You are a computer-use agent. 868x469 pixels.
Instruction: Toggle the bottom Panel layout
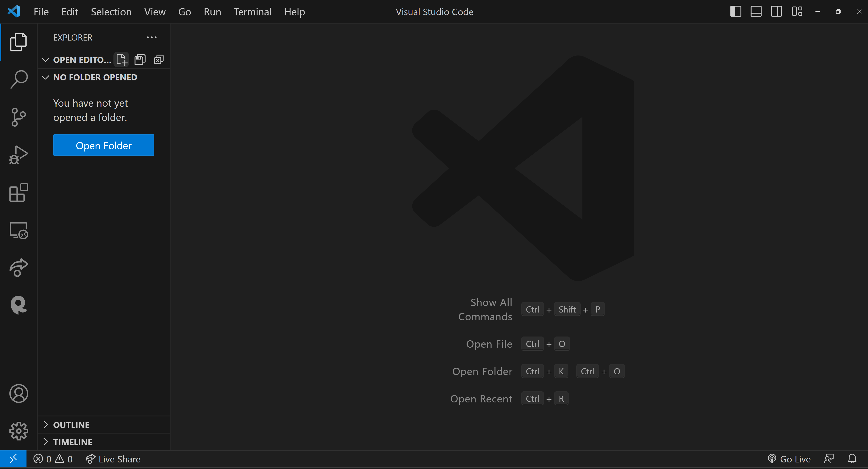[x=756, y=12]
